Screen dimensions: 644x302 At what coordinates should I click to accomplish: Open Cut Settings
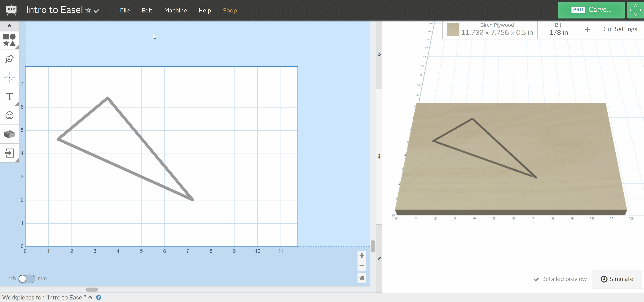(x=620, y=29)
